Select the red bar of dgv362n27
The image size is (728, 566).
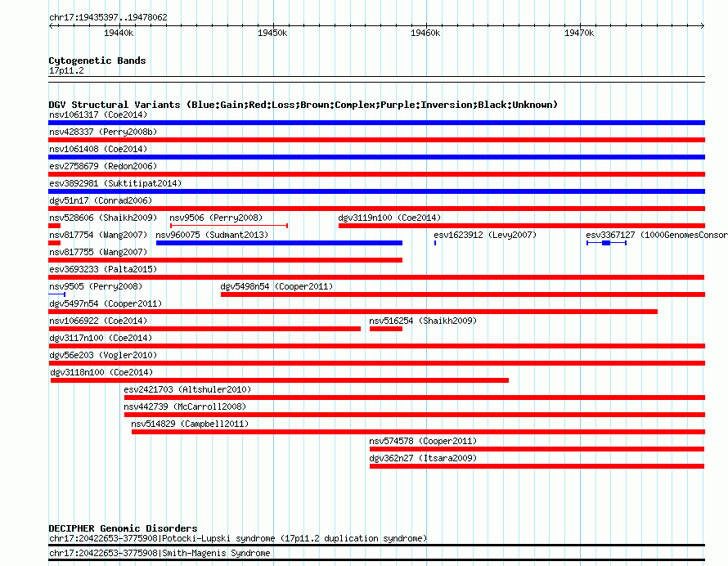click(x=537, y=466)
